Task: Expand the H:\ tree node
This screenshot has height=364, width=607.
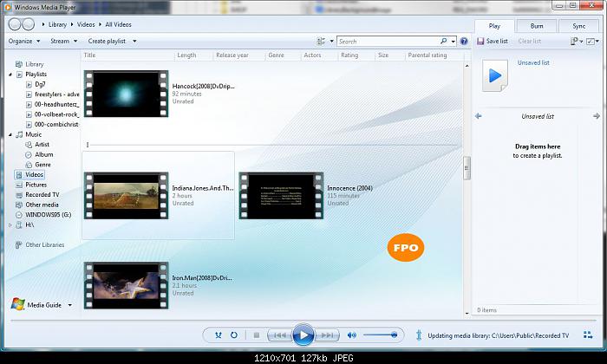Action: (x=10, y=224)
